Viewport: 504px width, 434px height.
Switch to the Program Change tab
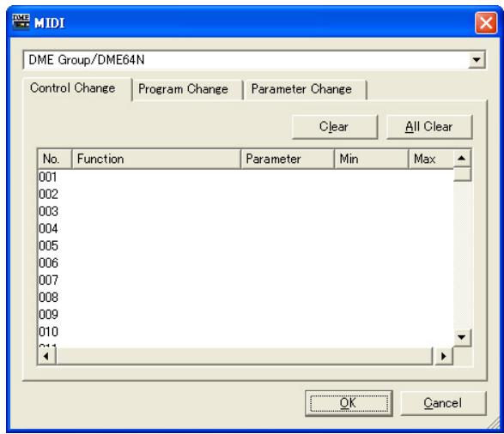(x=188, y=89)
